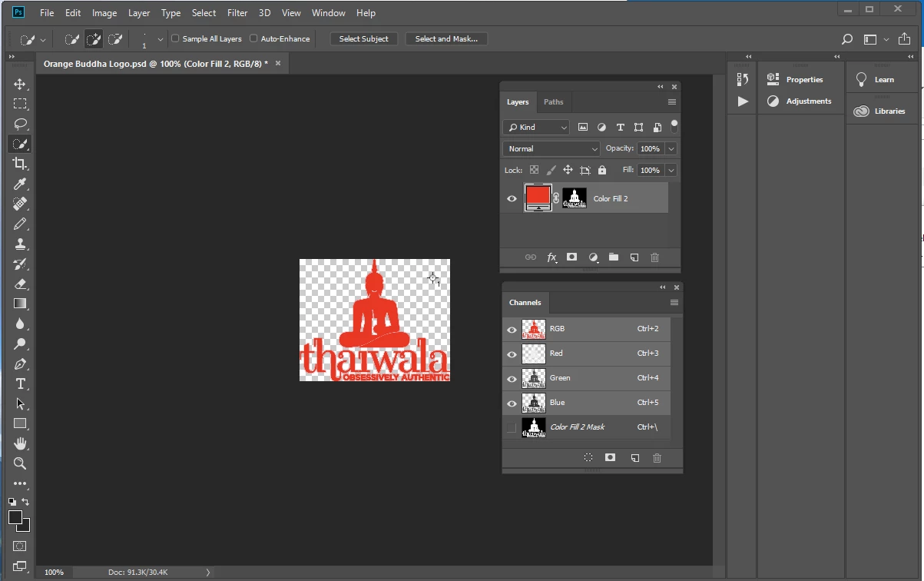Delete layer using Layers trash icon

pyautogui.click(x=654, y=257)
